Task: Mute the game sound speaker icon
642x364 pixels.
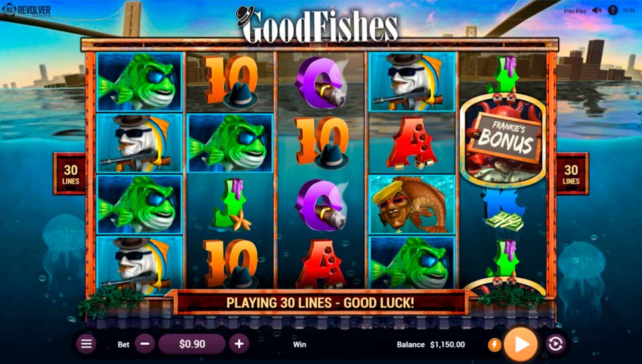Action: [597, 11]
